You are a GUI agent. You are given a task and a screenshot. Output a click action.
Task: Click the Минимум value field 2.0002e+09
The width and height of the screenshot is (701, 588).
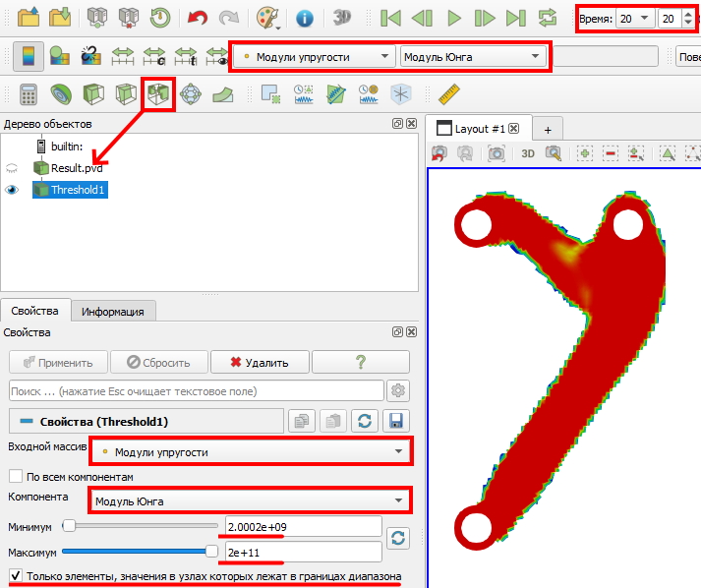click(304, 527)
